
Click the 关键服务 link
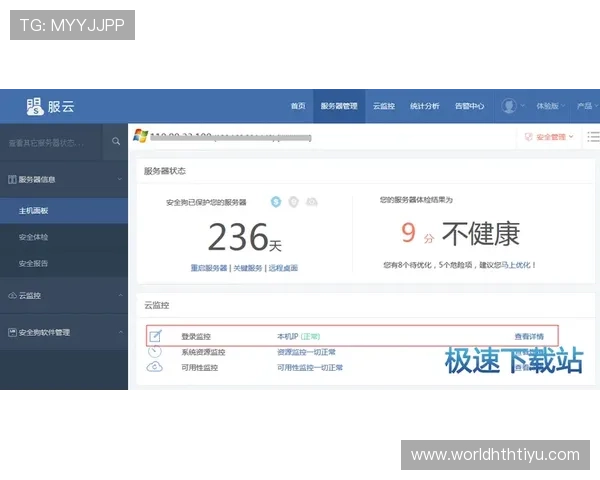tap(248, 268)
